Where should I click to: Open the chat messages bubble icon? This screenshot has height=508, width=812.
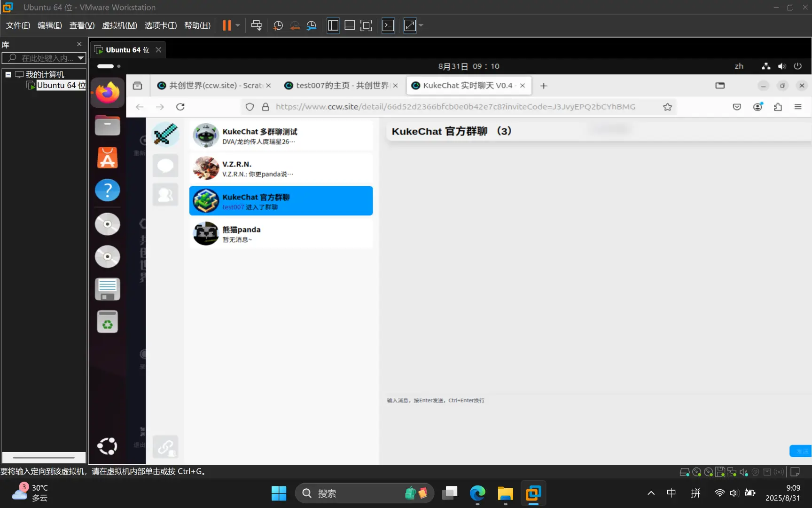click(165, 166)
